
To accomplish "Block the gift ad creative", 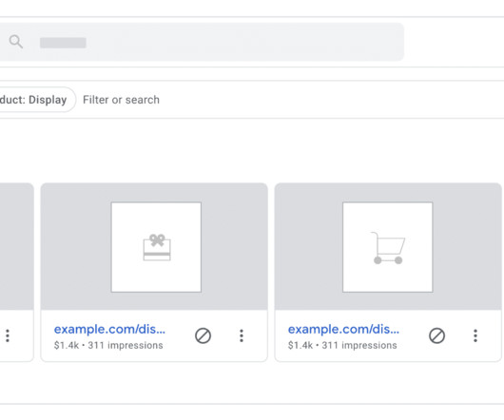I will (203, 335).
